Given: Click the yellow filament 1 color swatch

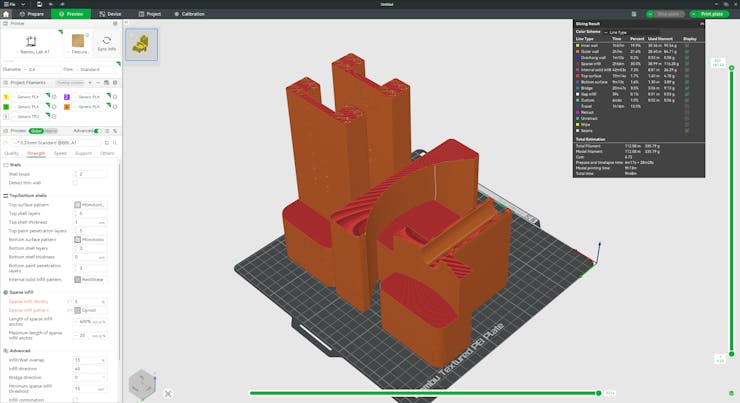Looking at the screenshot, I should [x=6, y=97].
